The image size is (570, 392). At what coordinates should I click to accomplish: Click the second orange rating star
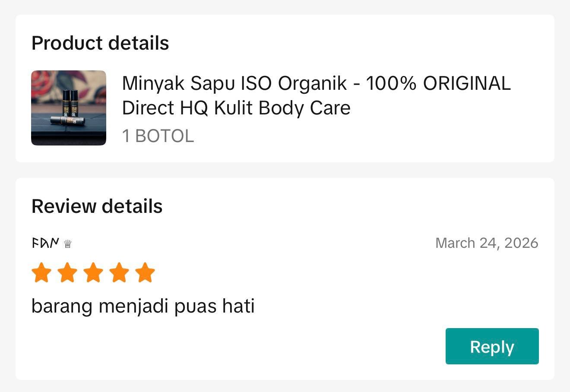coord(67,273)
